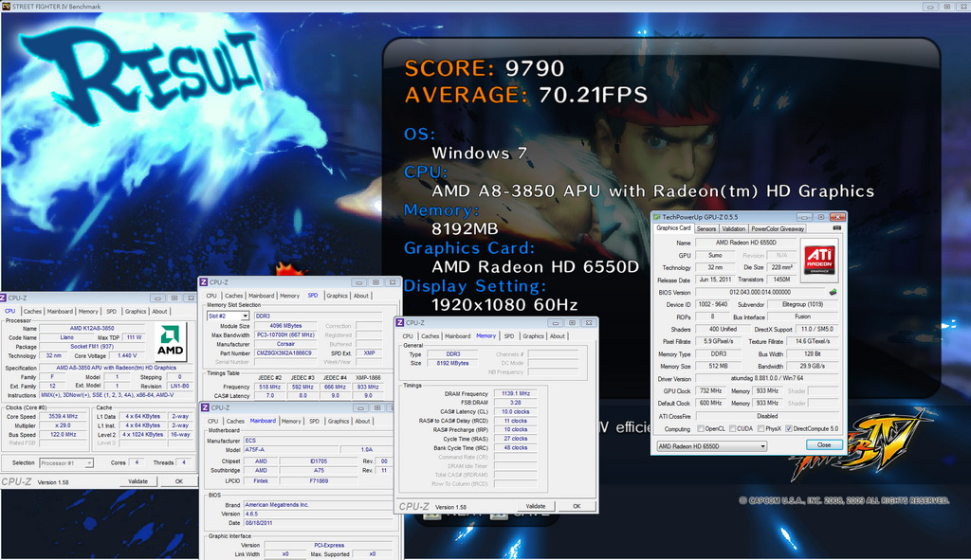Click the DRAM Frequency value 1139.1 MHz
Image resolution: width=971 pixels, height=560 pixels.
[515, 393]
